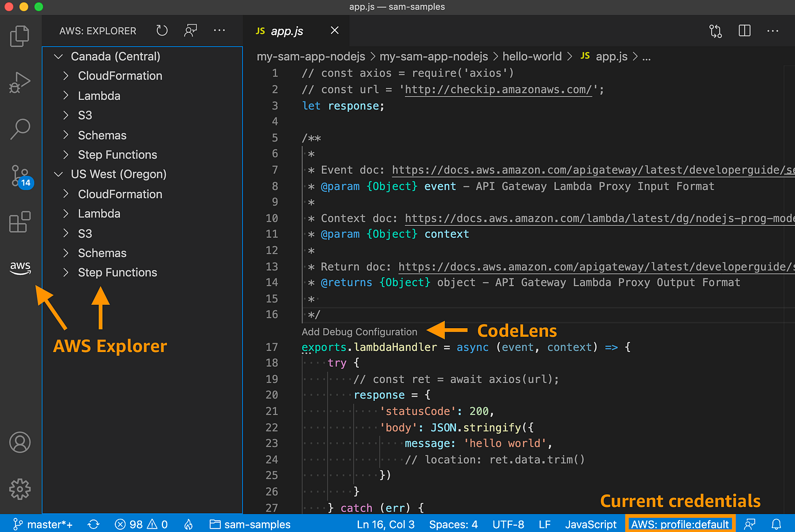Open the Extensions view
Viewport: 795px width, 532px height.
point(20,221)
